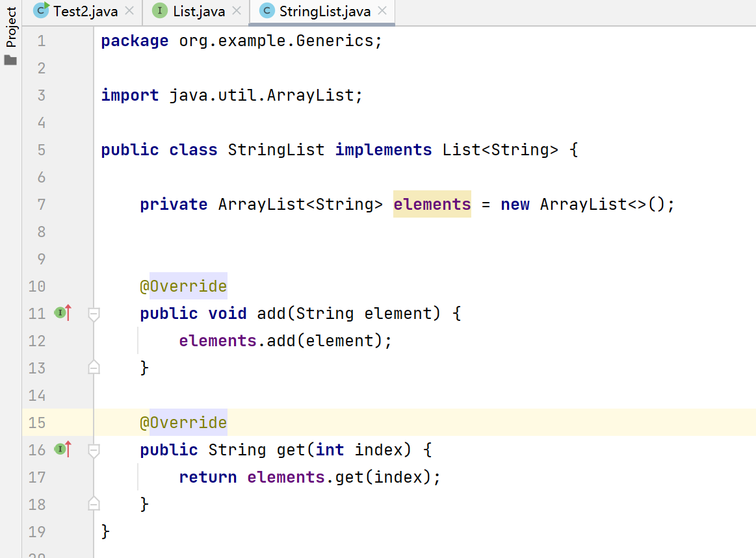Collapse the get method using fold marker

pos(94,450)
